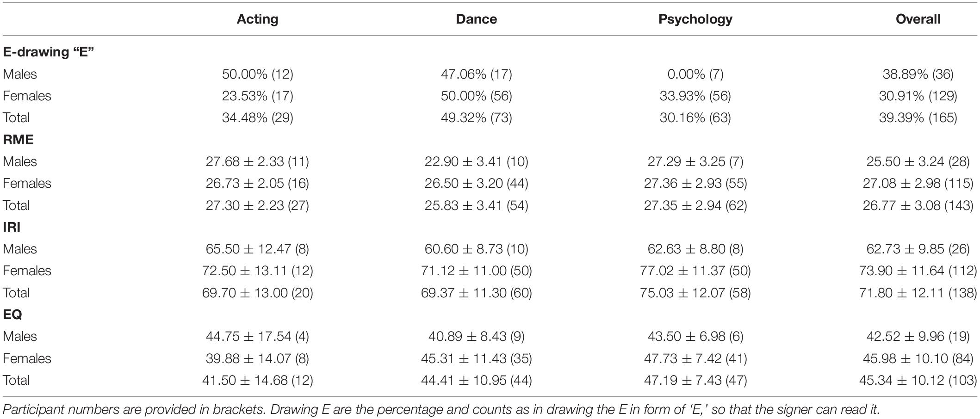Click the 49.32% (73) Dance total cell

[x=476, y=117]
